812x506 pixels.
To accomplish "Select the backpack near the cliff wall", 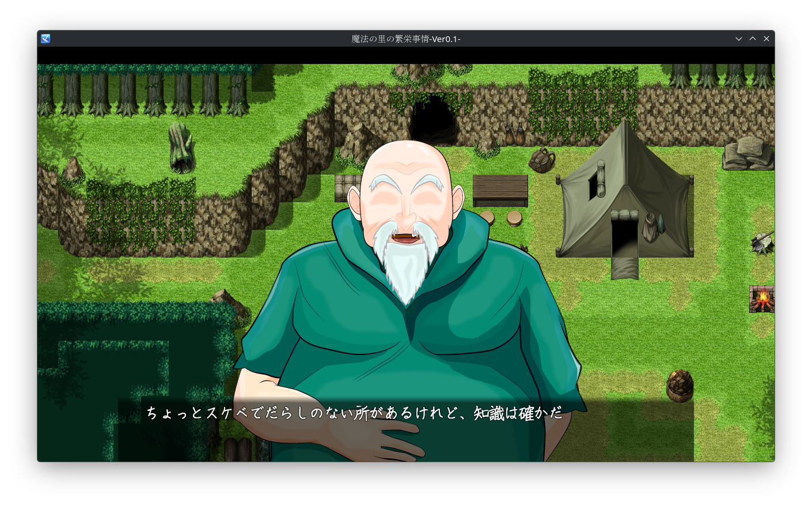I will 542,160.
